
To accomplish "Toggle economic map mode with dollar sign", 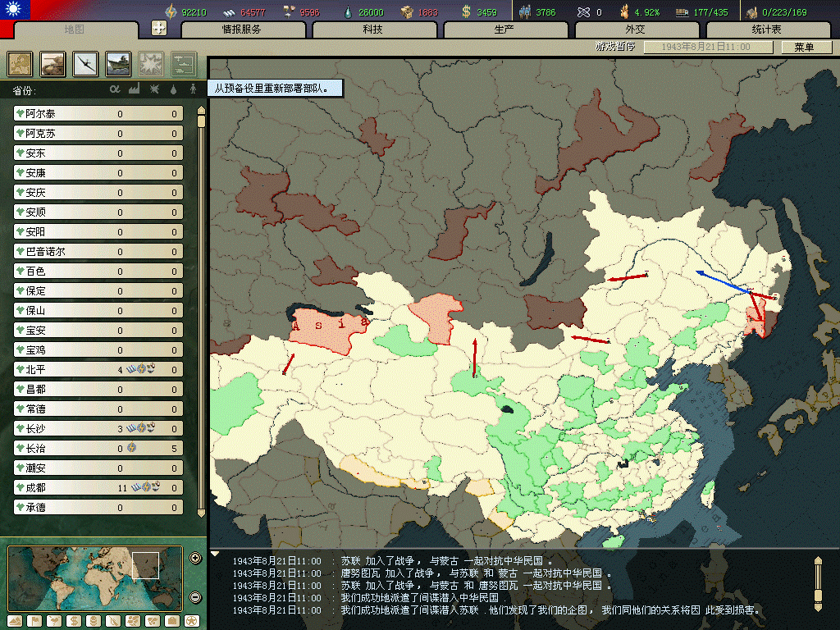I will pos(73,620).
